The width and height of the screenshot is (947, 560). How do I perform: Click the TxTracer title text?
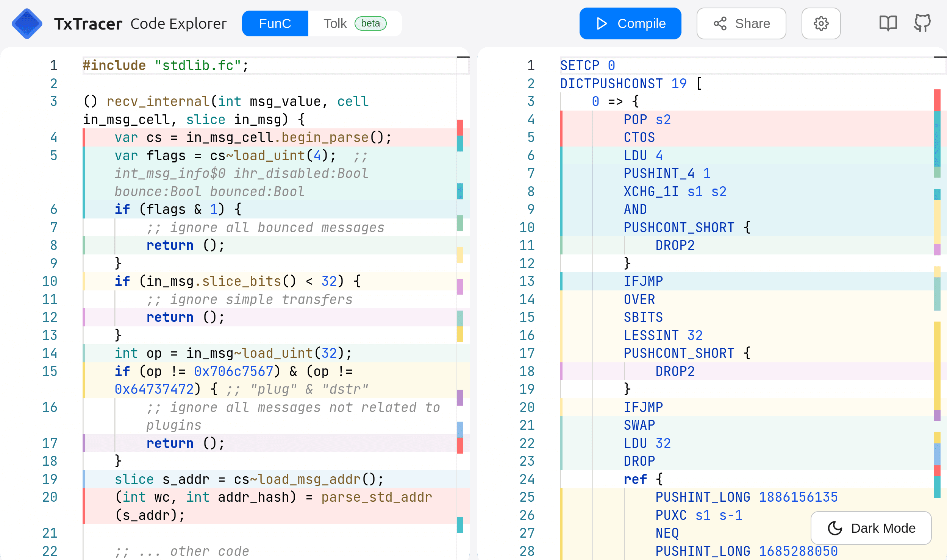(88, 24)
